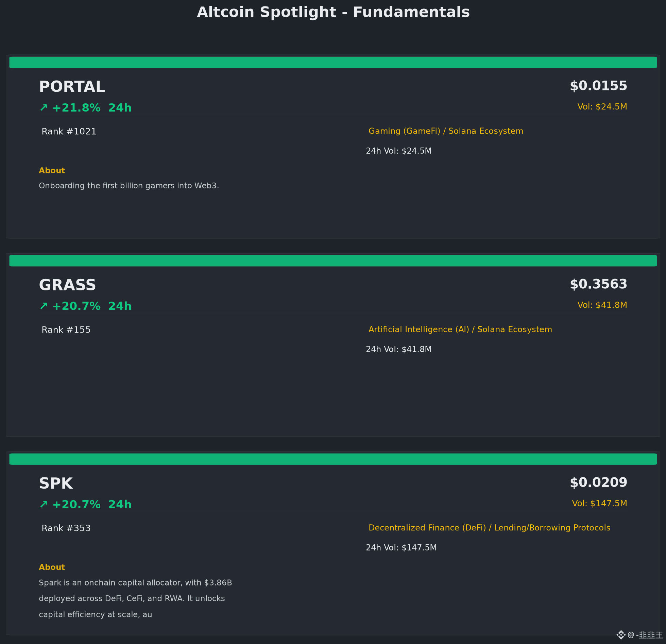The height and width of the screenshot is (644, 666).
Task: Select the Gaming (GameFi) / Solana Ecosystem tag
Action: [446, 131]
